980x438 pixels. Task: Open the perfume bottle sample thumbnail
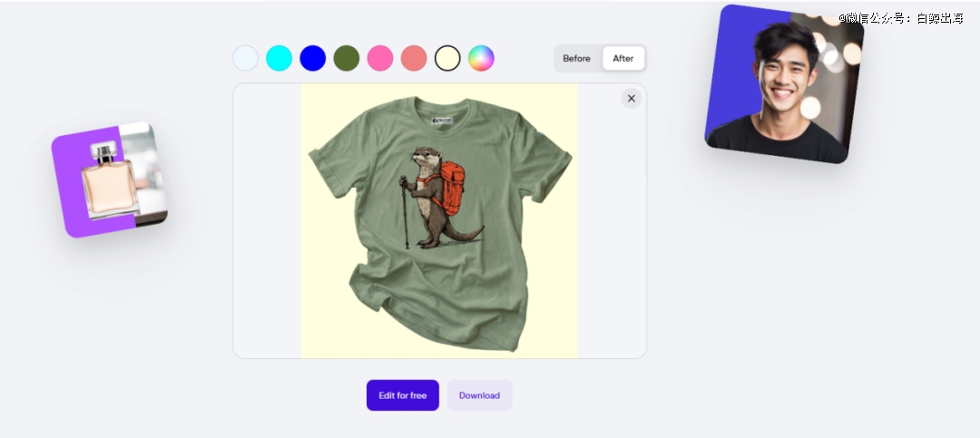click(110, 180)
